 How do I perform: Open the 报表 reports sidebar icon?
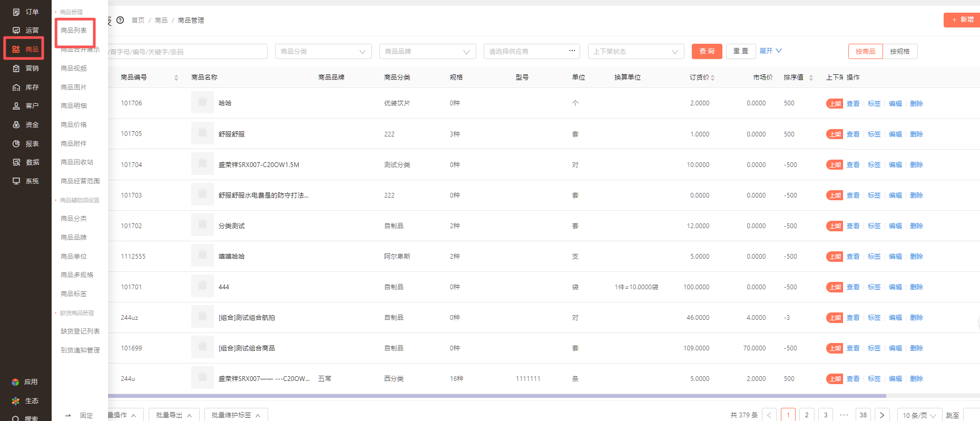click(x=16, y=144)
